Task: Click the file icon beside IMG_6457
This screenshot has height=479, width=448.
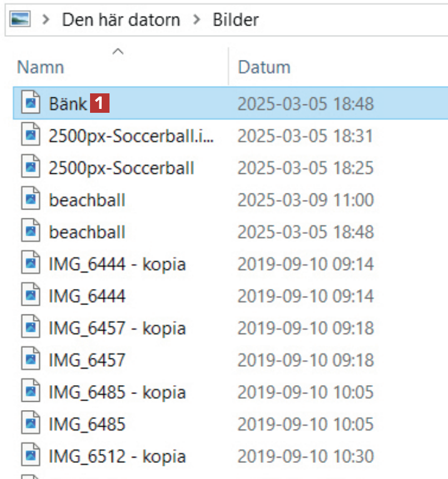Action: pos(31,361)
